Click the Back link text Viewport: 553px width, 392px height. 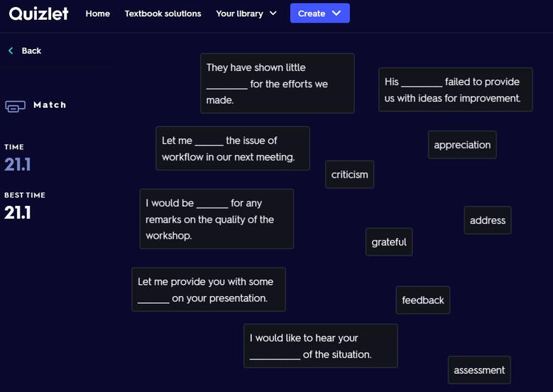31,51
